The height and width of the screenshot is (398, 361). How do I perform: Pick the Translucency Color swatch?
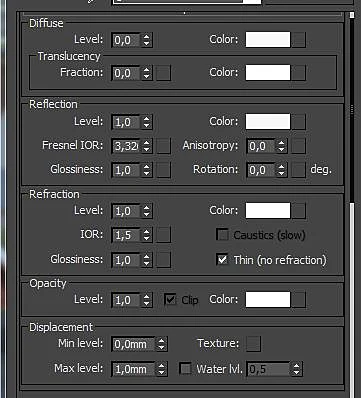[268, 73]
